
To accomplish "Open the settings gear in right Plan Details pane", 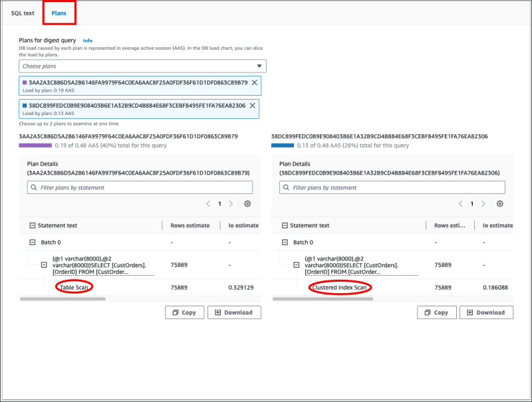I will point(500,204).
